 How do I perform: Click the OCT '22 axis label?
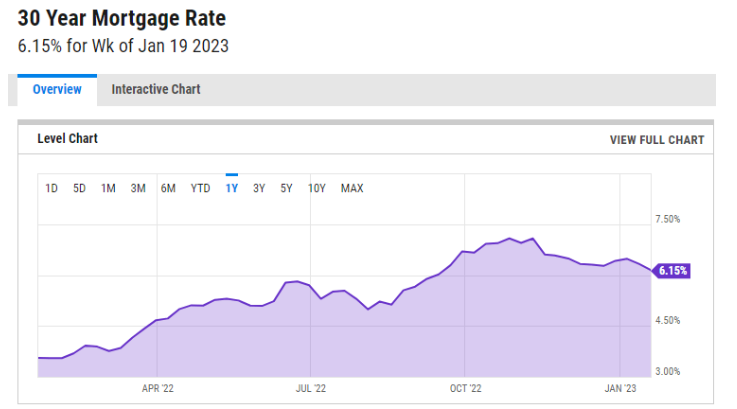466,388
